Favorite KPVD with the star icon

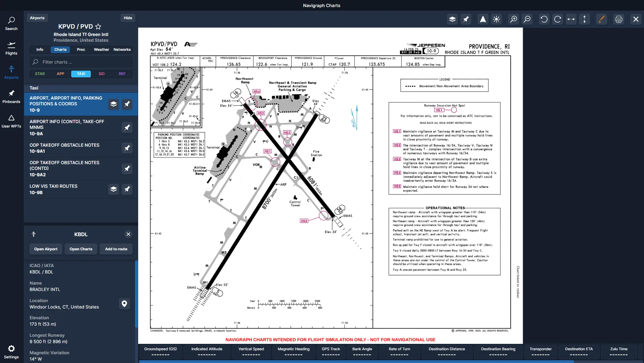pos(98,27)
